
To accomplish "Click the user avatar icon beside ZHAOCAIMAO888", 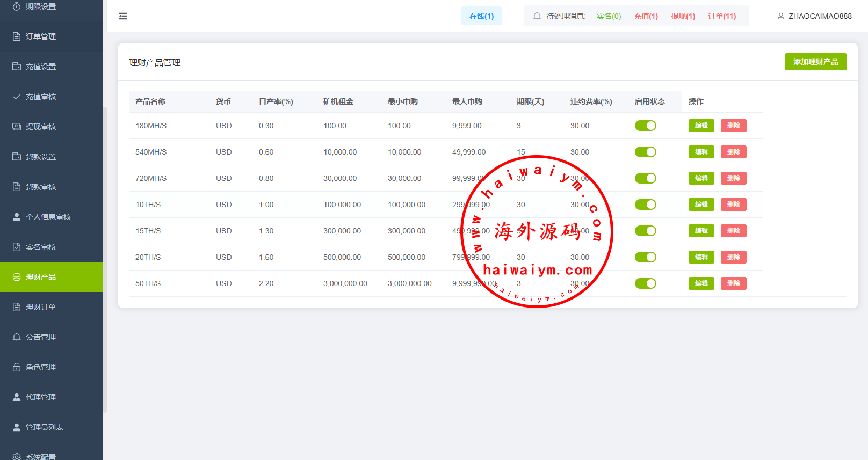I will [x=780, y=16].
